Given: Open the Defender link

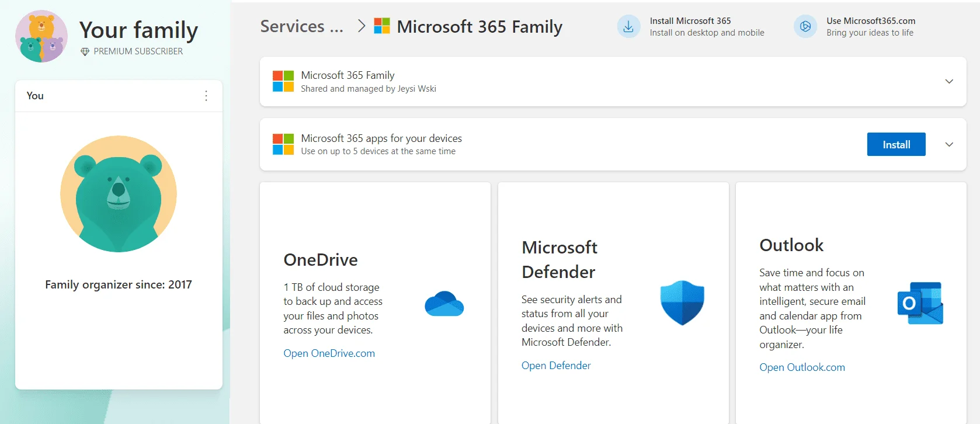Looking at the screenshot, I should [x=556, y=366].
